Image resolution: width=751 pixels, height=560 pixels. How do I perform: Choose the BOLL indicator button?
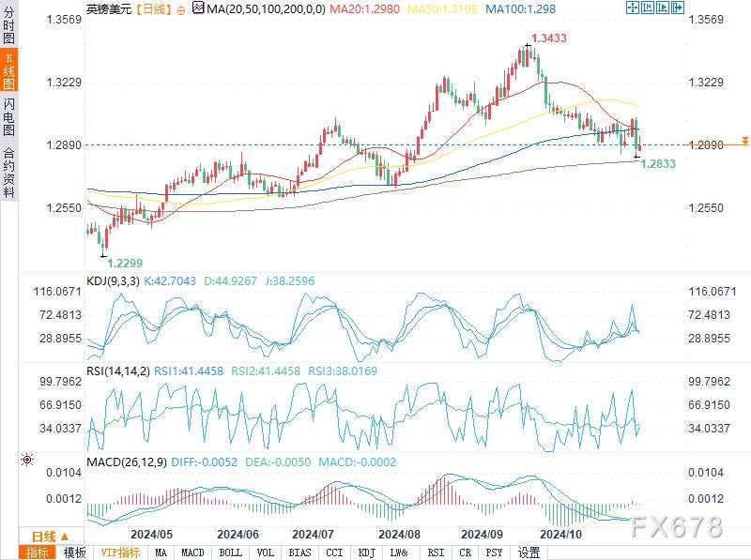(x=230, y=552)
